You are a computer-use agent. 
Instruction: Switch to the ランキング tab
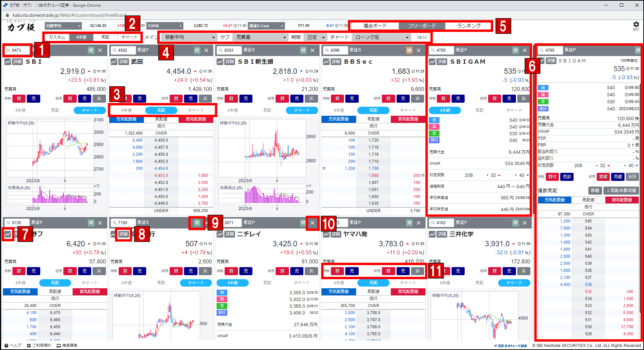coord(469,26)
